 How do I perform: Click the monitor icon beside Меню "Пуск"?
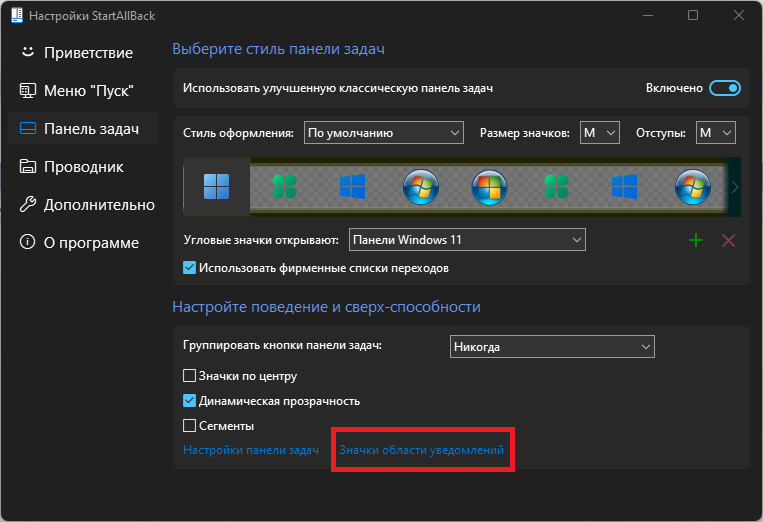click(x=28, y=90)
